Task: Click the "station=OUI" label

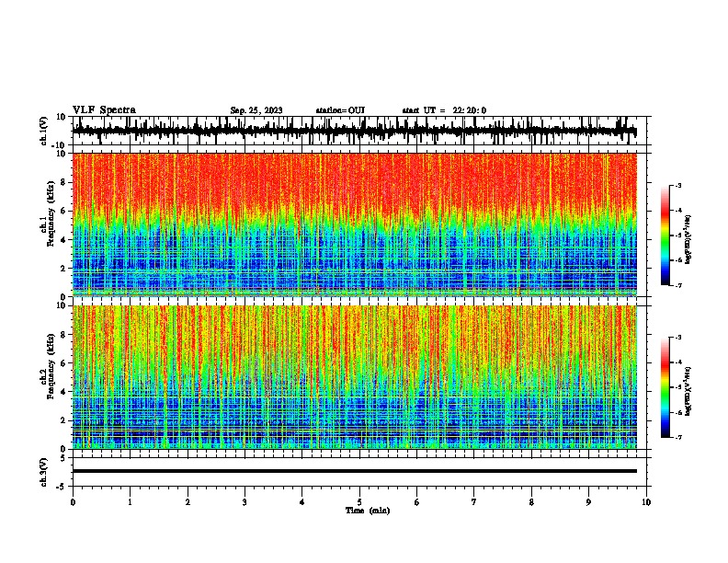Action: pyautogui.click(x=340, y=110)
